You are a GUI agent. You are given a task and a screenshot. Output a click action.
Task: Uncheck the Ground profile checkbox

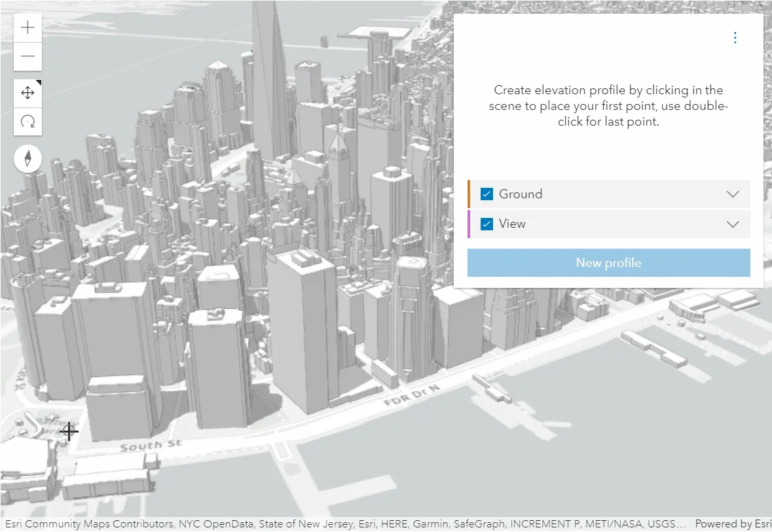point(487,194)
